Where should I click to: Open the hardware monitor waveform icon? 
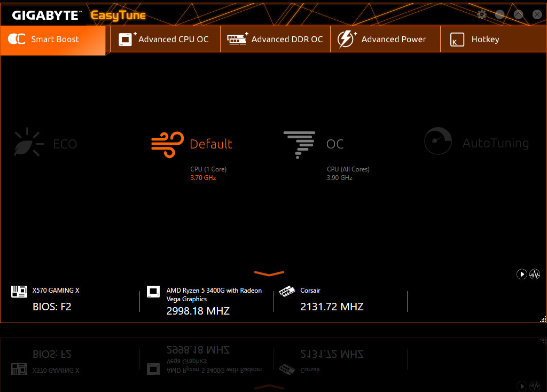point(534,275)
